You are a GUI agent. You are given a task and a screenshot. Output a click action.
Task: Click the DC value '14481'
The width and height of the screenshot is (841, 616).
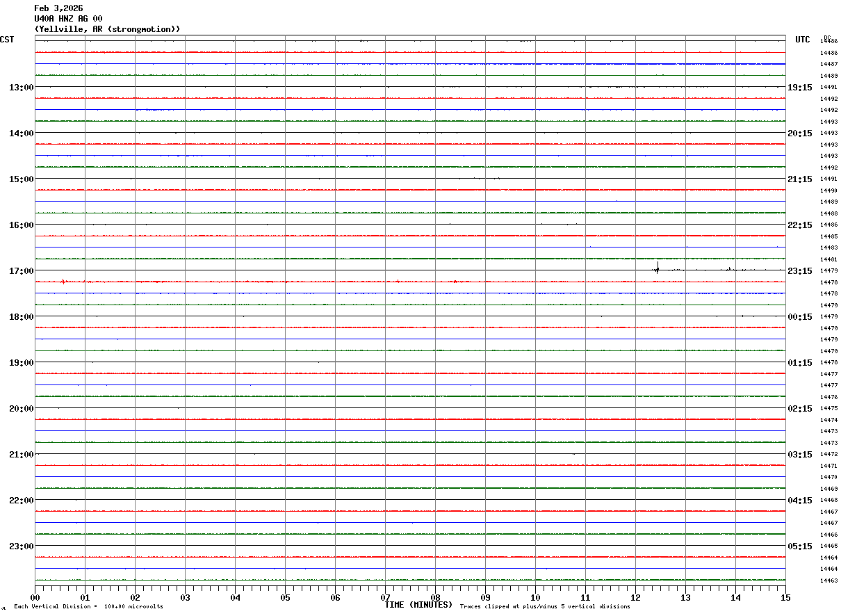(x=828, y=259)
